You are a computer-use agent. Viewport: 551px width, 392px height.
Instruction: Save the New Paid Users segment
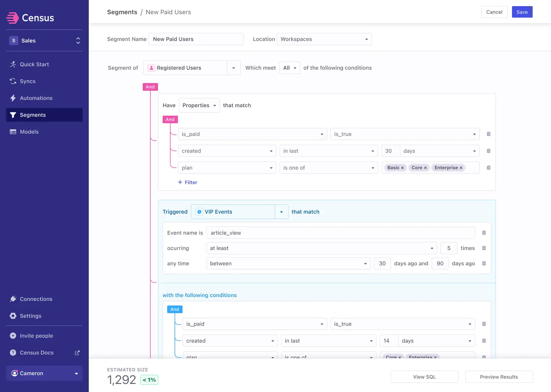pos(522,12)
